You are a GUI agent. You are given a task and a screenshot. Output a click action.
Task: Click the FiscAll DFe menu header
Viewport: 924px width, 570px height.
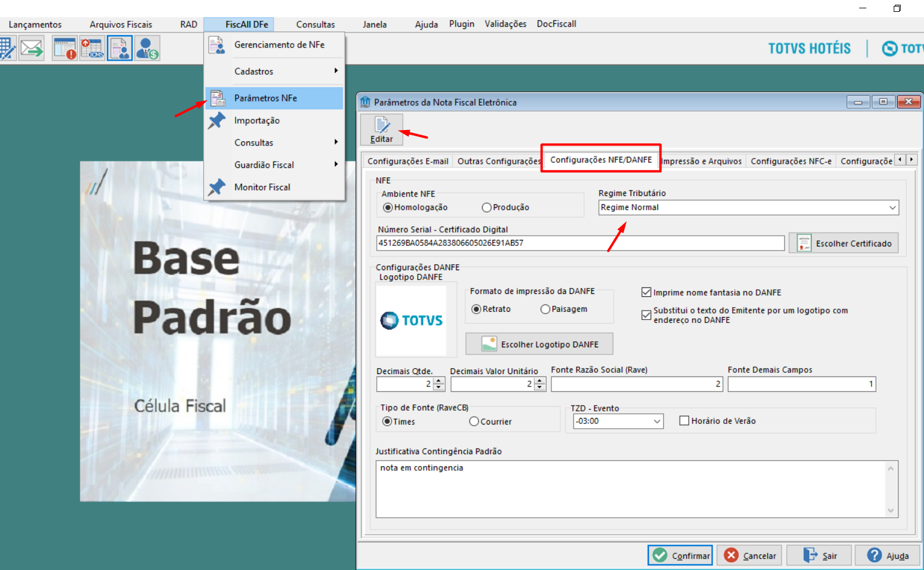247,24
